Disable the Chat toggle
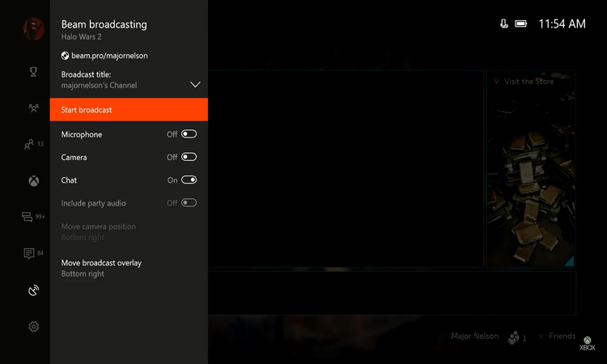The image size is (607, 364). (x=189, y=180)
